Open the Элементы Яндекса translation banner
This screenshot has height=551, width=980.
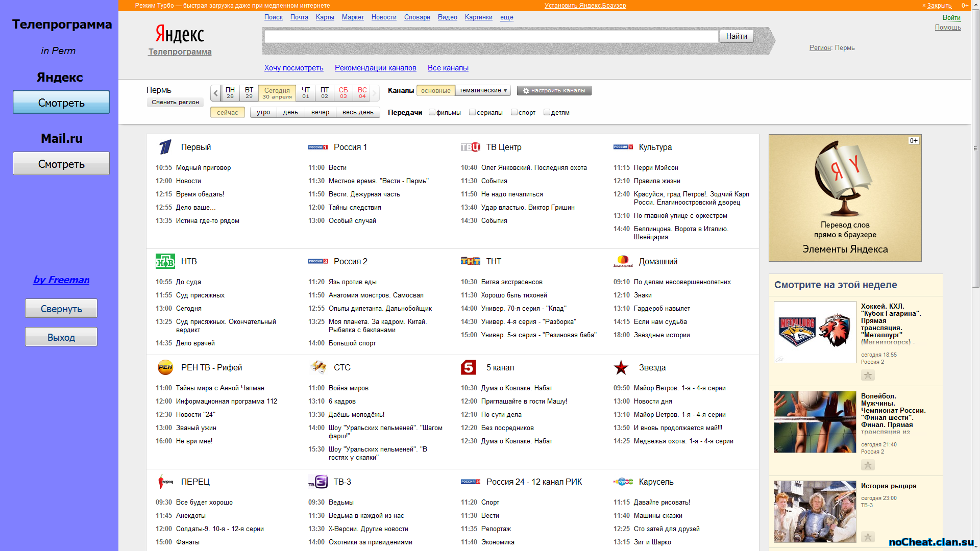pyautogui.click(x=845, y=198)
